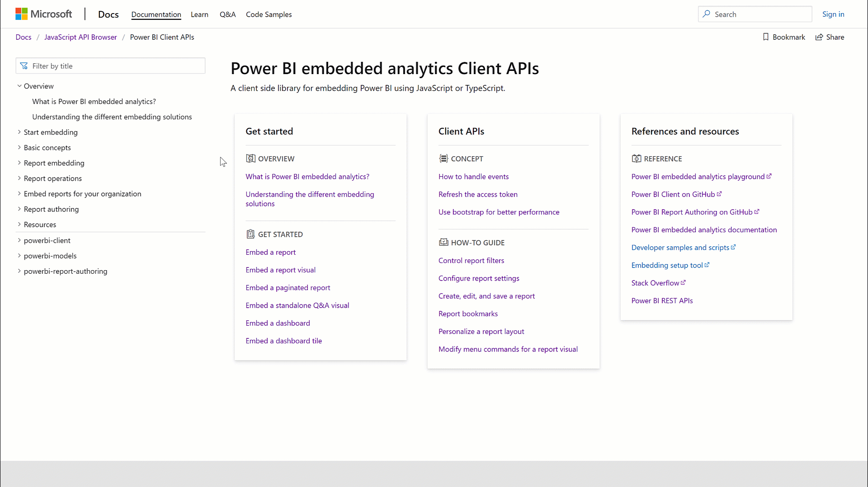Click the Share icon
Viewport: 868px width, 487px height.
coord(820,37)
